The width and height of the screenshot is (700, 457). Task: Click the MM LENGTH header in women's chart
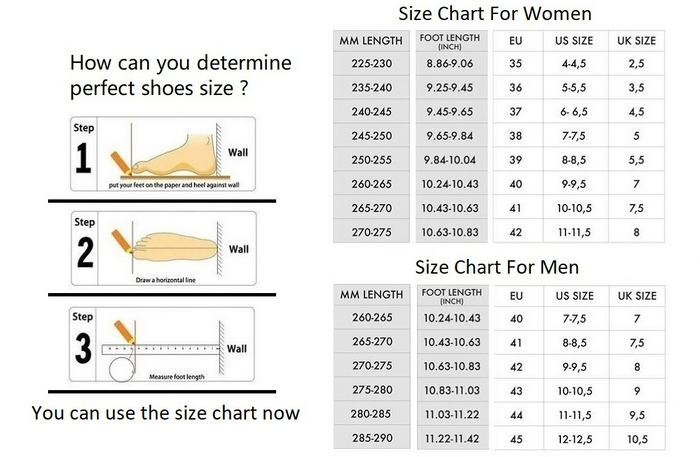[372, 41]
